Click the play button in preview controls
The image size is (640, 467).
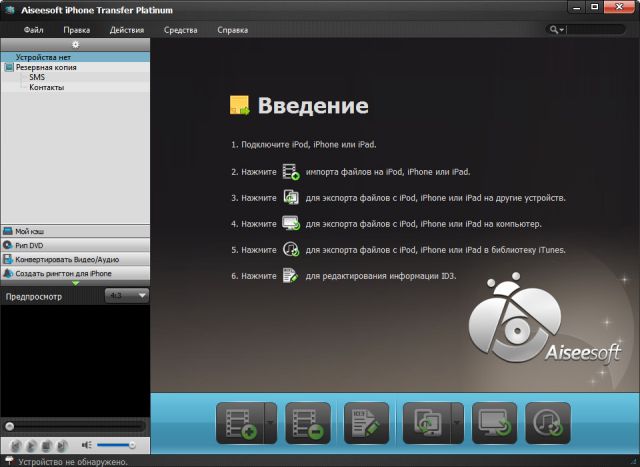click(x=31, y=445)
